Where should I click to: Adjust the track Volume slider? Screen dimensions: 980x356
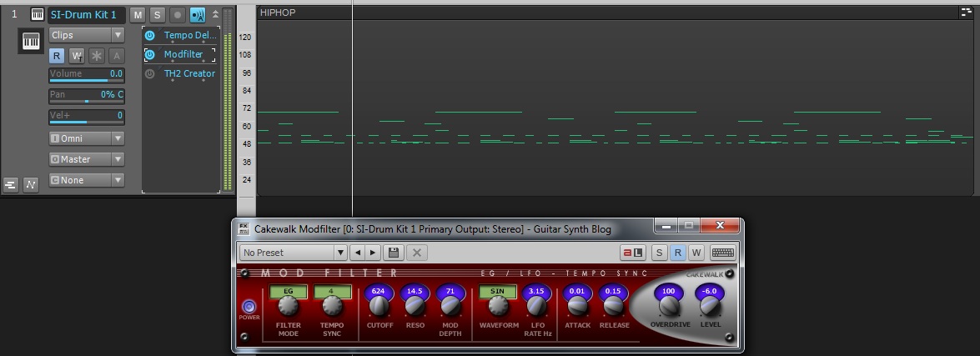(x=87, y=75)
